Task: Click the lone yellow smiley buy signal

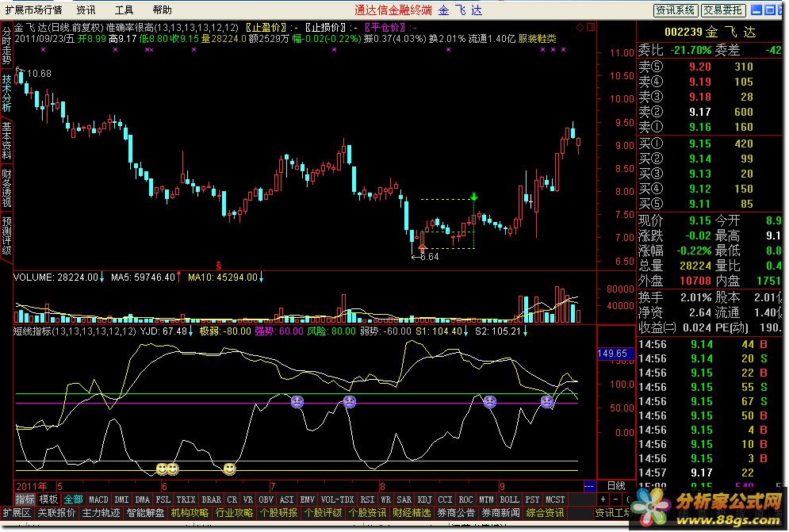Action: 229,469
